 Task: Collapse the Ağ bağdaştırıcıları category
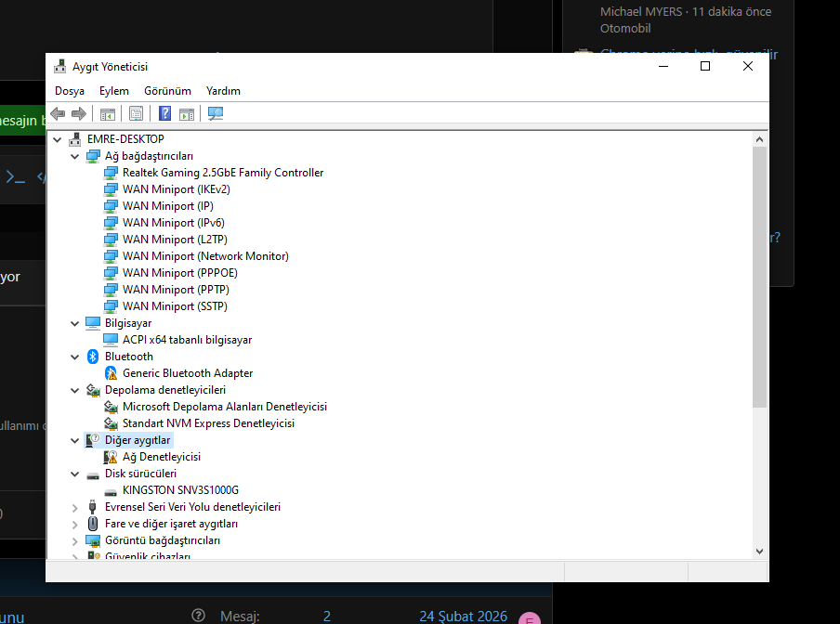75,156
